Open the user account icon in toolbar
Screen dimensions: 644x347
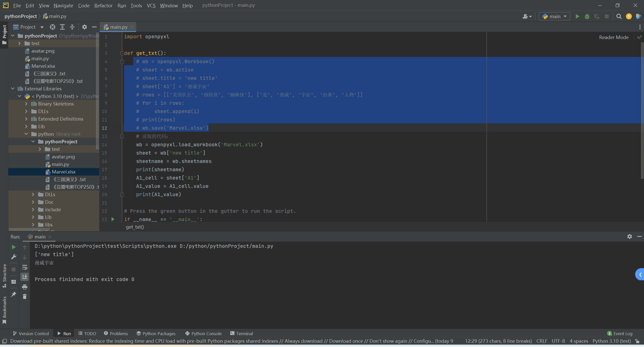tap(527, 16)
